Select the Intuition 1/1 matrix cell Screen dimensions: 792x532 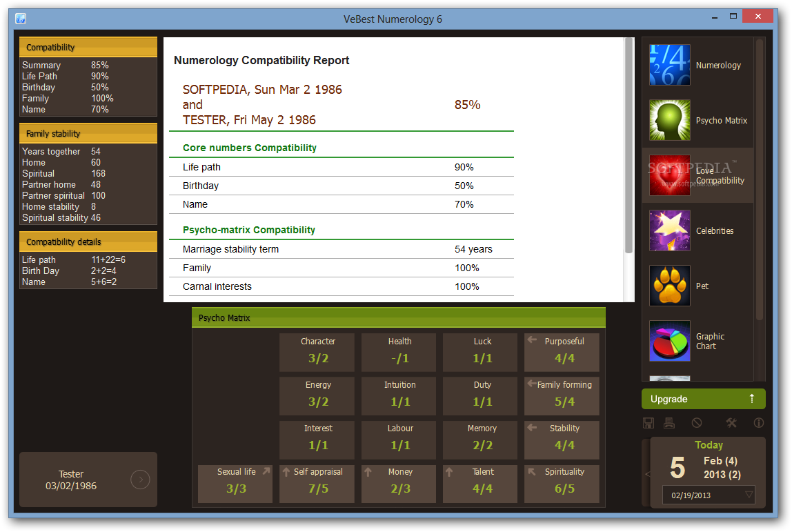tap(399, 395)
